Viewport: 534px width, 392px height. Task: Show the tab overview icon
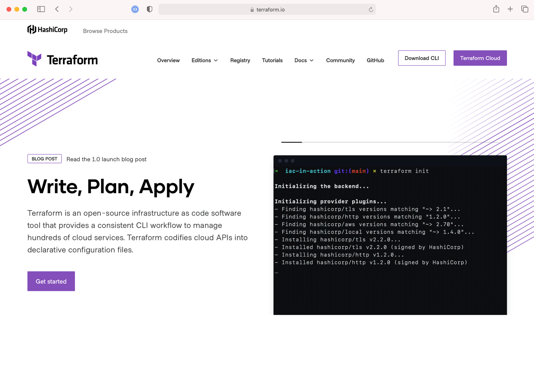525,9
